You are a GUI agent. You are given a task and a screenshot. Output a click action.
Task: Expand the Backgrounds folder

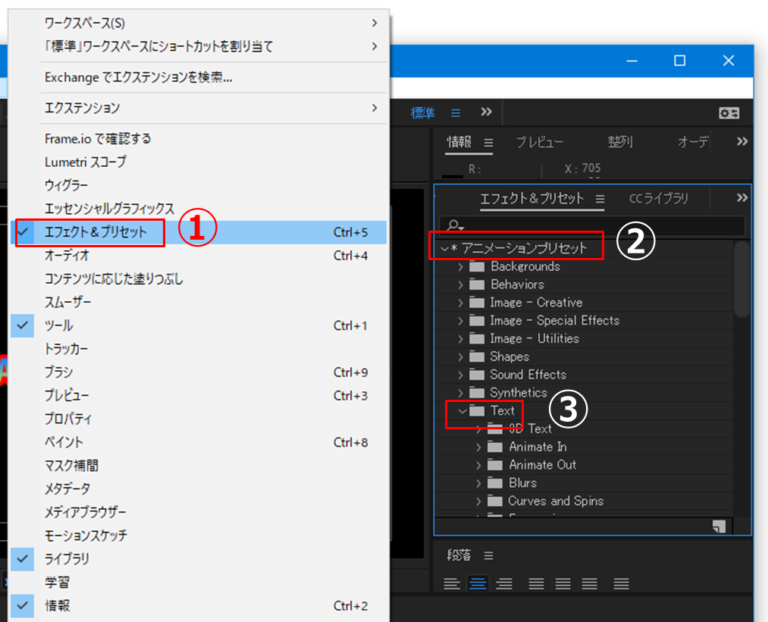(x=461, y=267)
